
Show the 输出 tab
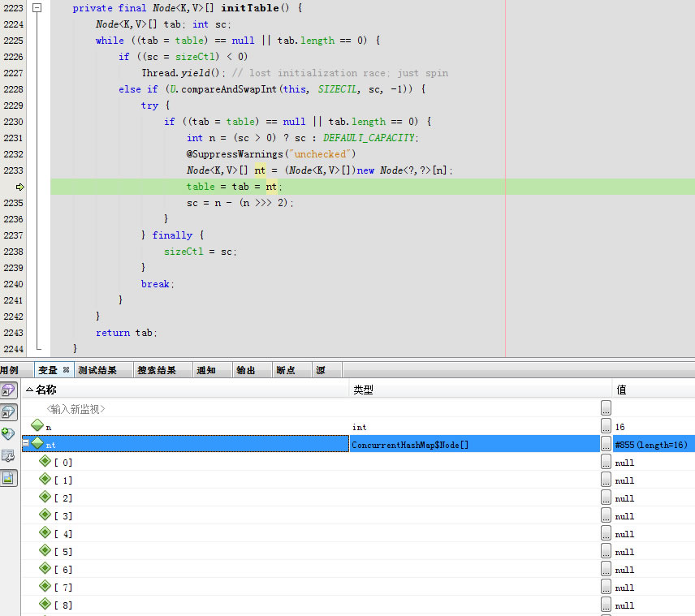click(245, 370)
